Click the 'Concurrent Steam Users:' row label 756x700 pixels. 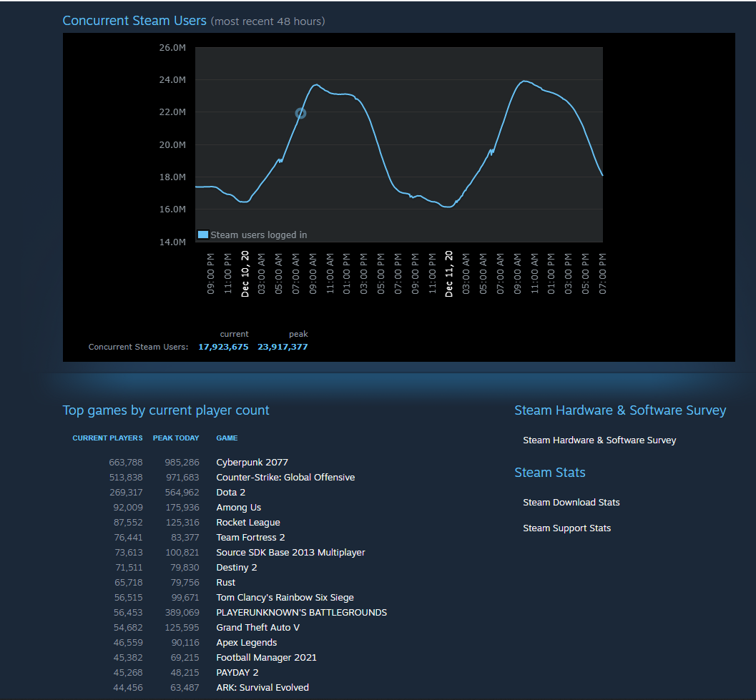pos(138,347)
